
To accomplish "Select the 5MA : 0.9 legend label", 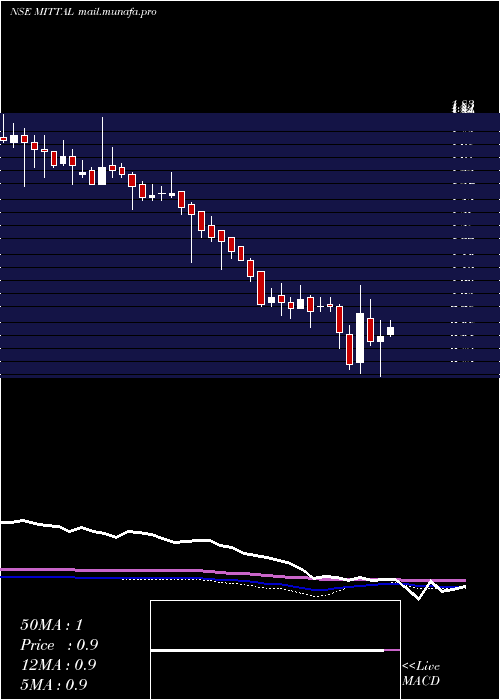I will point(54,684).
